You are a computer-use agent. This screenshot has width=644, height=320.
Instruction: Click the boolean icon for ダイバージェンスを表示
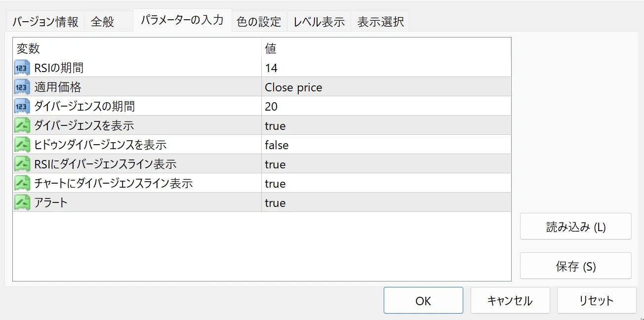click(22, 125)
